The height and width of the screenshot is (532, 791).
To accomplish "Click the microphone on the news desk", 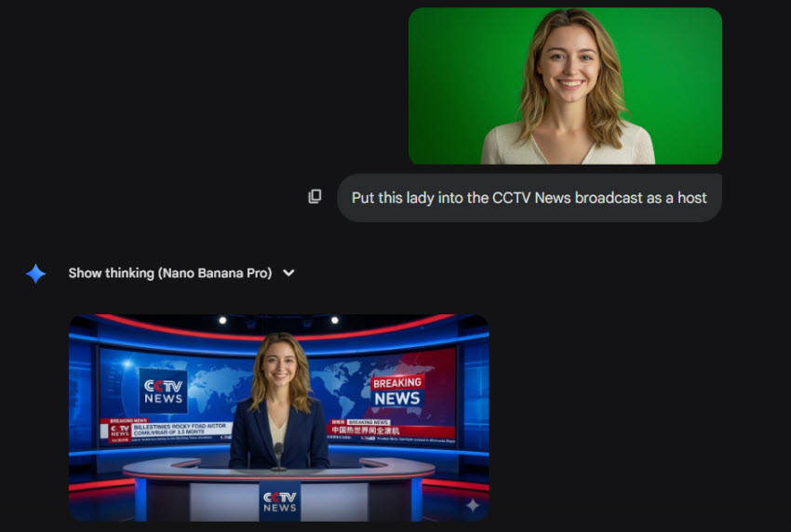I will tap(278, 454).
